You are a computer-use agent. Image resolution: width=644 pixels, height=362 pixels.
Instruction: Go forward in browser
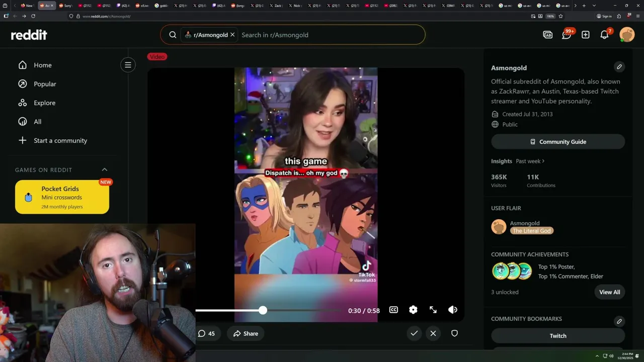[24, 16]
